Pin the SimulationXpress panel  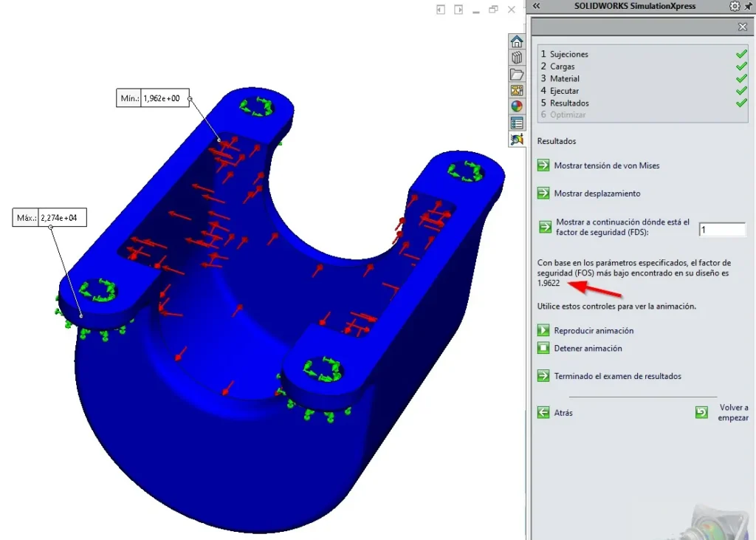[x=749, y=6]
